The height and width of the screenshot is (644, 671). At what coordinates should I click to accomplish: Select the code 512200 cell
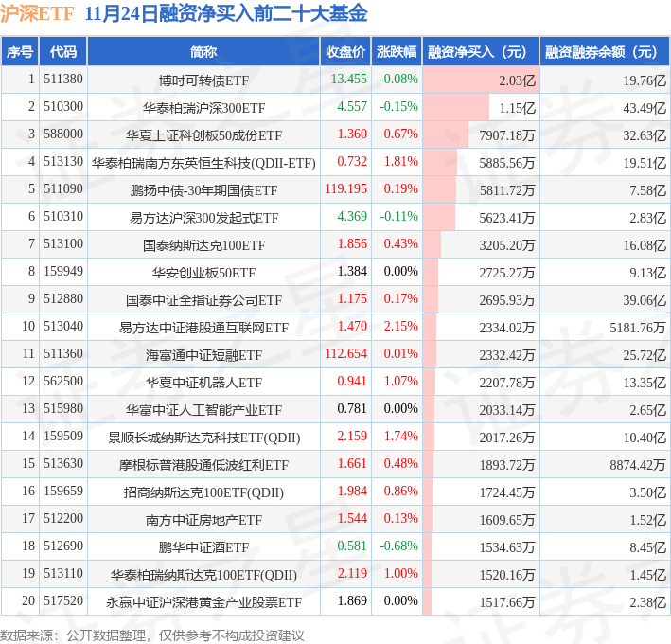pos(63,518)
